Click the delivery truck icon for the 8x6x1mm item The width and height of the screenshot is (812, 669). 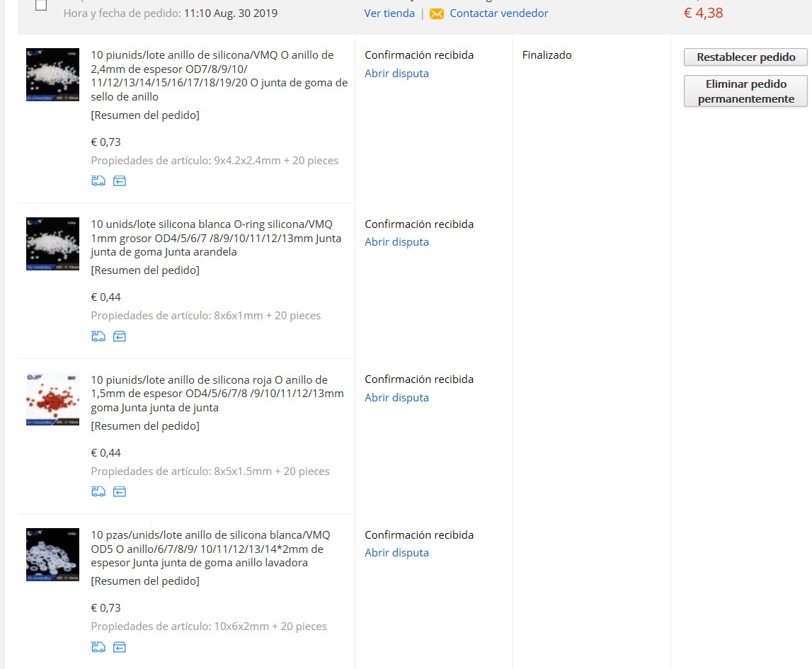[x=98, y=336]
